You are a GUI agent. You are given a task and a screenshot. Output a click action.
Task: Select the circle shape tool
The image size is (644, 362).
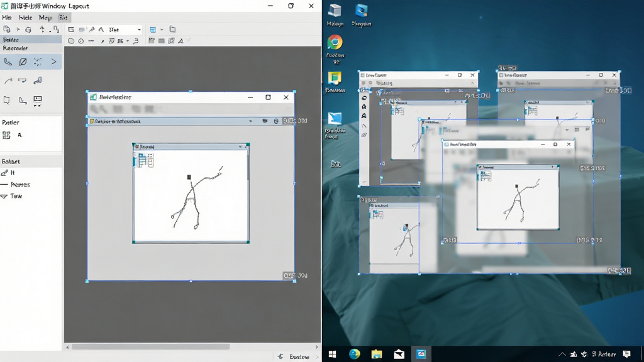[x=81, y=41]
